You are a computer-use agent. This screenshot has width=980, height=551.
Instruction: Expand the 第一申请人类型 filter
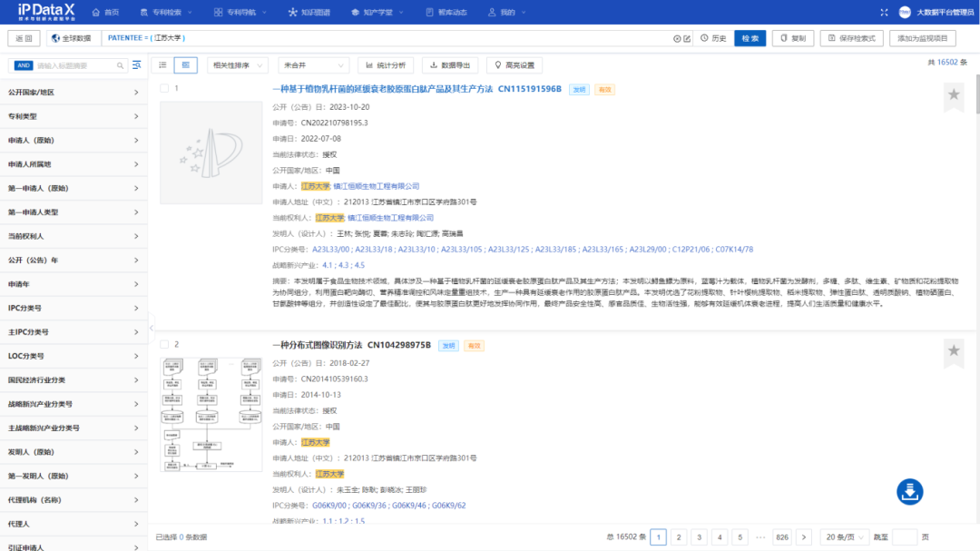point(73,212)
